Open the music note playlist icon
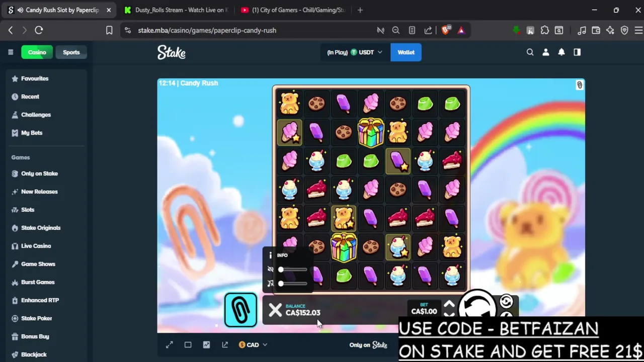 pos(582,30)
